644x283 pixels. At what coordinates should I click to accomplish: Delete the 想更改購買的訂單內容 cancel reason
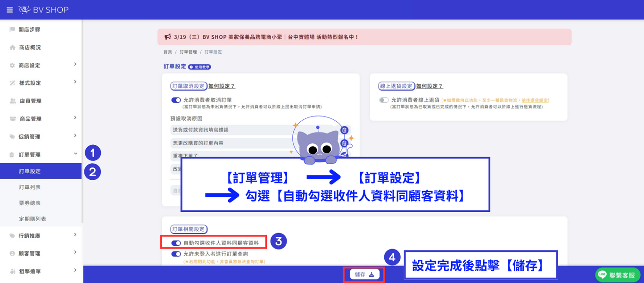pyautogui.click(x=344, y=142)
